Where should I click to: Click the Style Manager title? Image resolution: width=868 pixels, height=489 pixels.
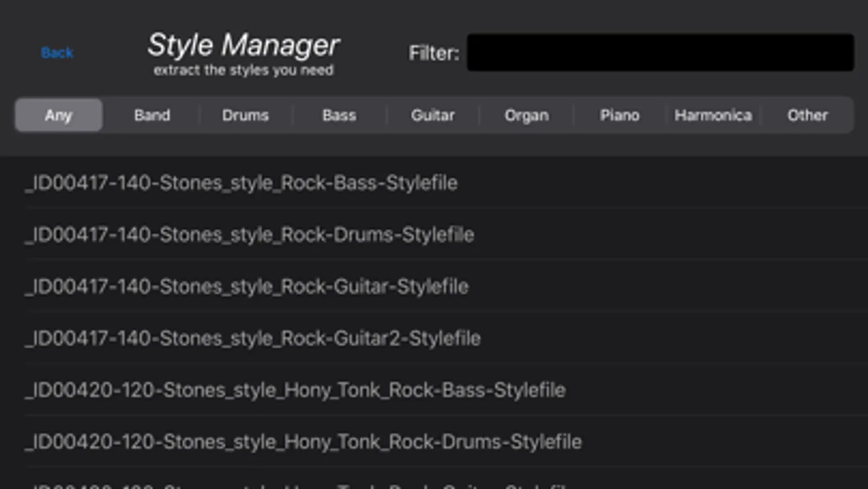point(243,45)
